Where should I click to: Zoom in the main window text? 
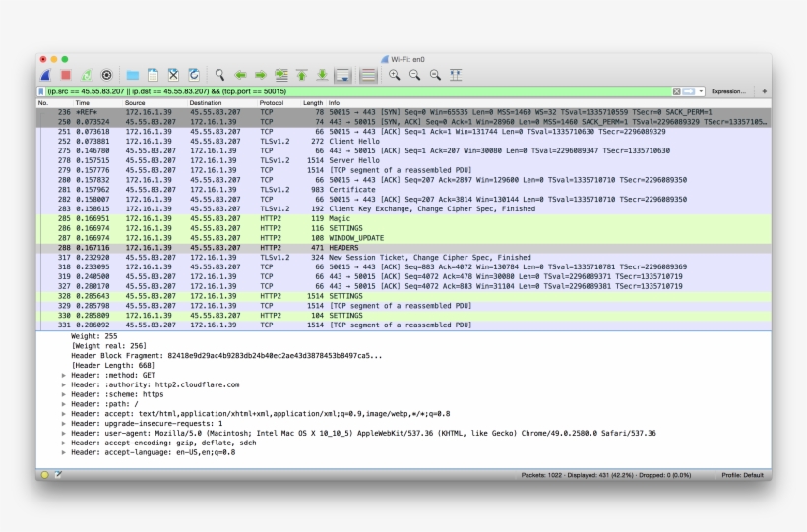[x=395, y=75]
